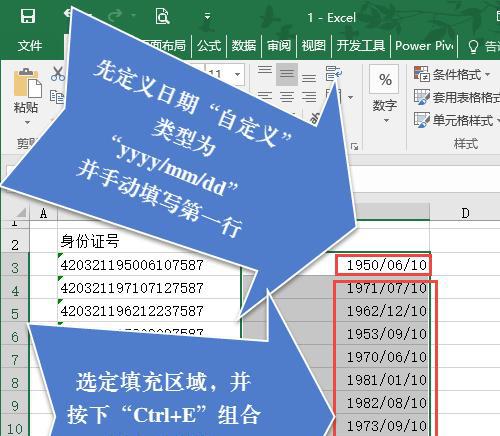
Task: Select column A header
Action: click(43, 213)
